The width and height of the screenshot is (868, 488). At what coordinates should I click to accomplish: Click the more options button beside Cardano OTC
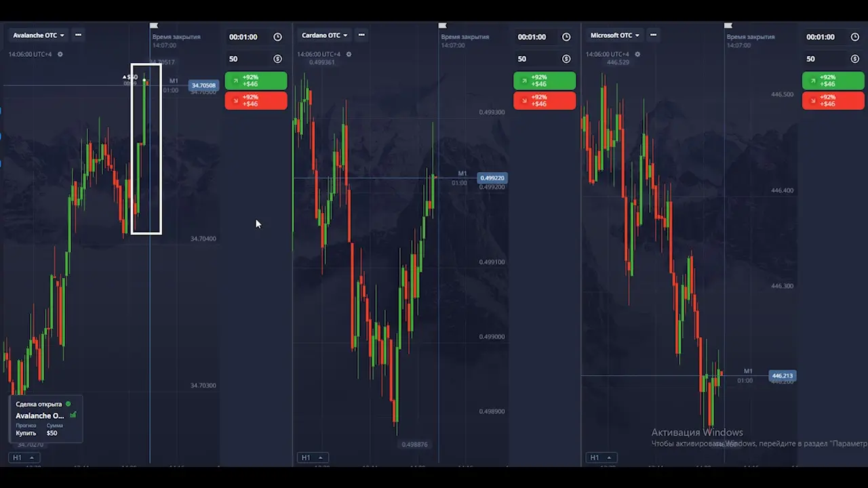point(361,35)
